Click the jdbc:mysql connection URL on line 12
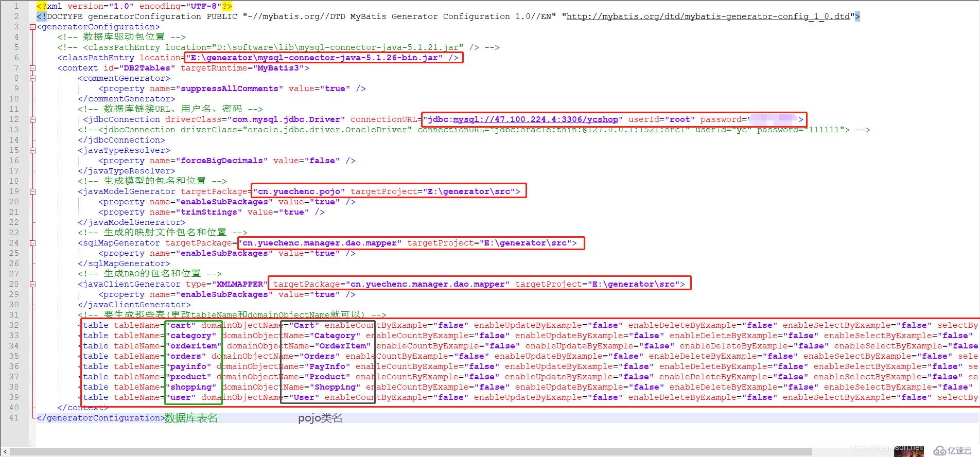Screen dimensions: 980x457 click(523, 119)
